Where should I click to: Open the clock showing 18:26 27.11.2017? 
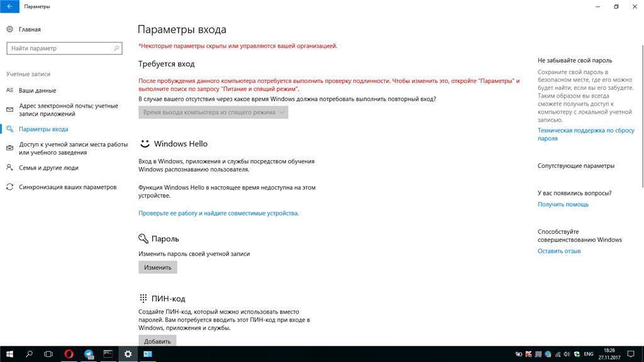[x=609, y=354]
